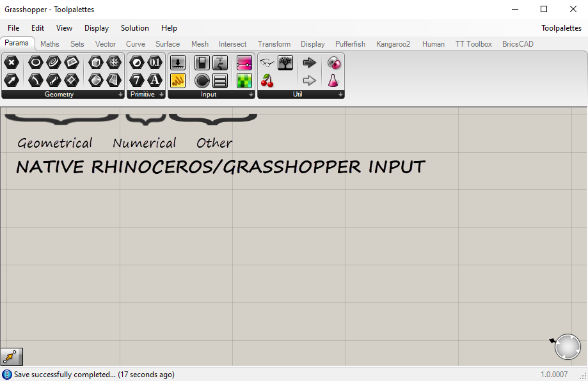Select the Value List icon in Input panel
Viewport: 588px width, 381px height.
[220, 81]
